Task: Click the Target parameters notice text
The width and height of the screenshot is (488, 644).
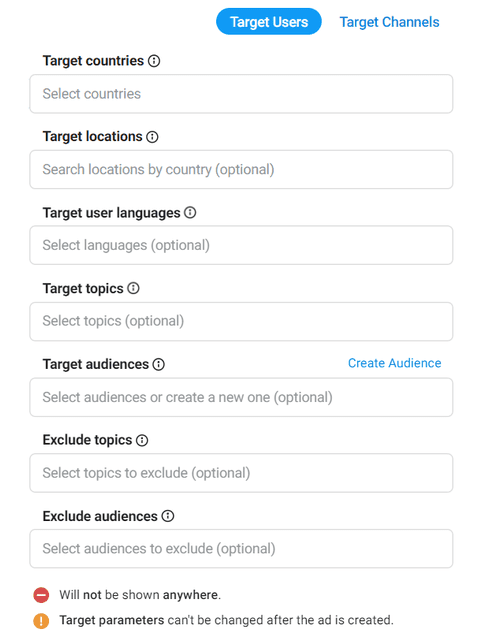Action: click(226, 620)
